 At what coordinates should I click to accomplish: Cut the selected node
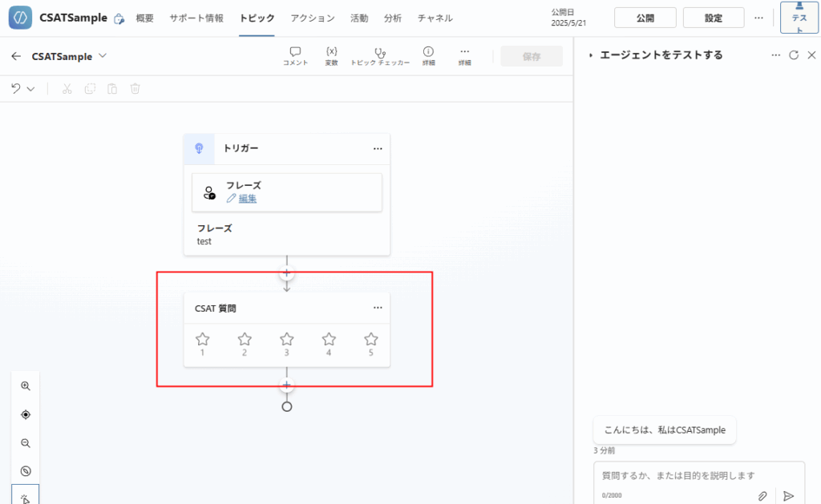tap(67, 89)
